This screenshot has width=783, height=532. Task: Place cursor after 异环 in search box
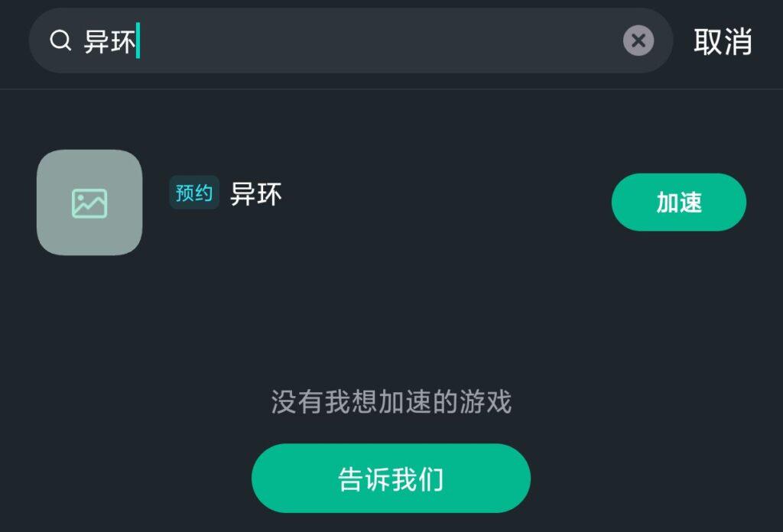click(x=138, y=41)
